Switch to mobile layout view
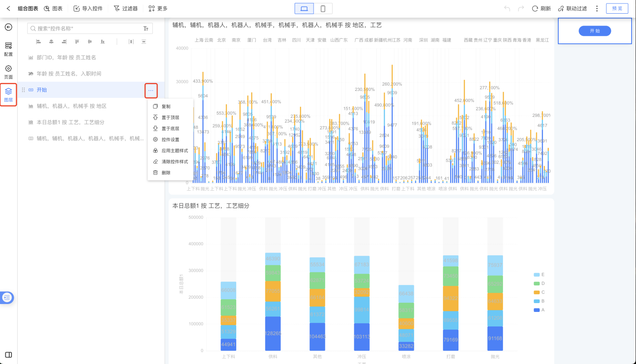The height and width of the screenshot is (364, 636). click(x=323, y=8)
